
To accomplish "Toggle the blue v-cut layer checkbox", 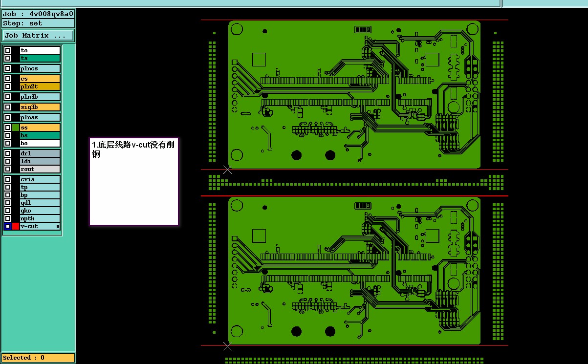I will click(8, 226).
